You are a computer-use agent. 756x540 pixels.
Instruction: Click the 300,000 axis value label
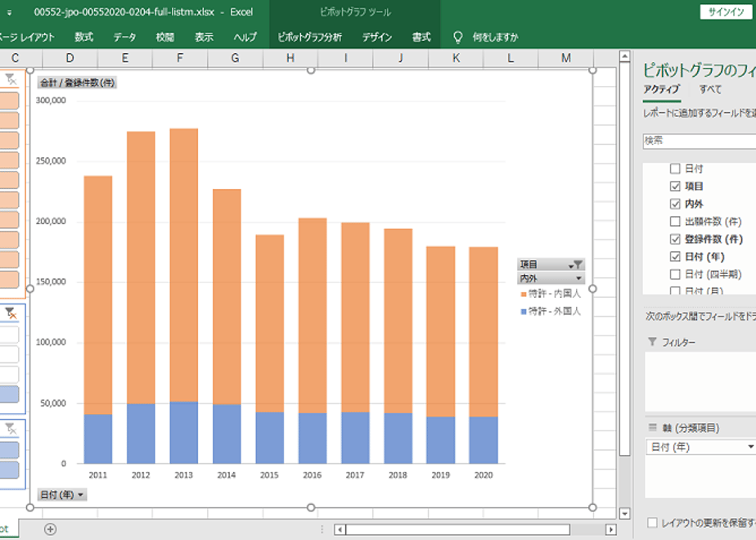tap(51, 101)
